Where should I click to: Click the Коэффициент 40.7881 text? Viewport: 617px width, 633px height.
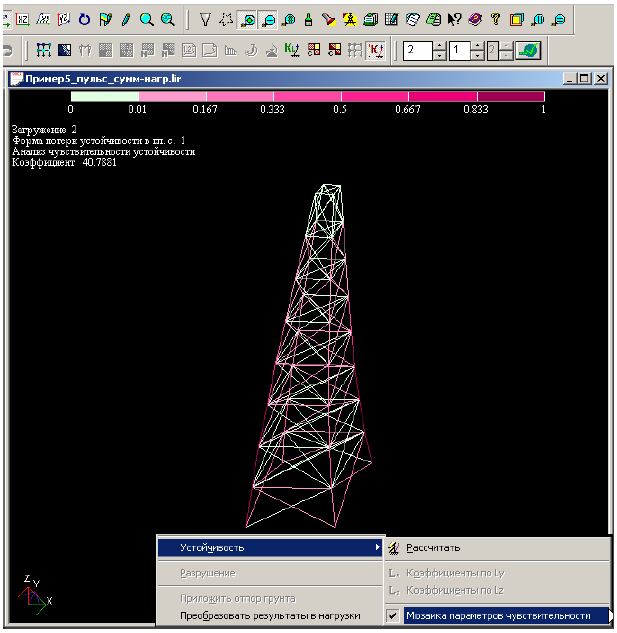click(x=64, y=162)
